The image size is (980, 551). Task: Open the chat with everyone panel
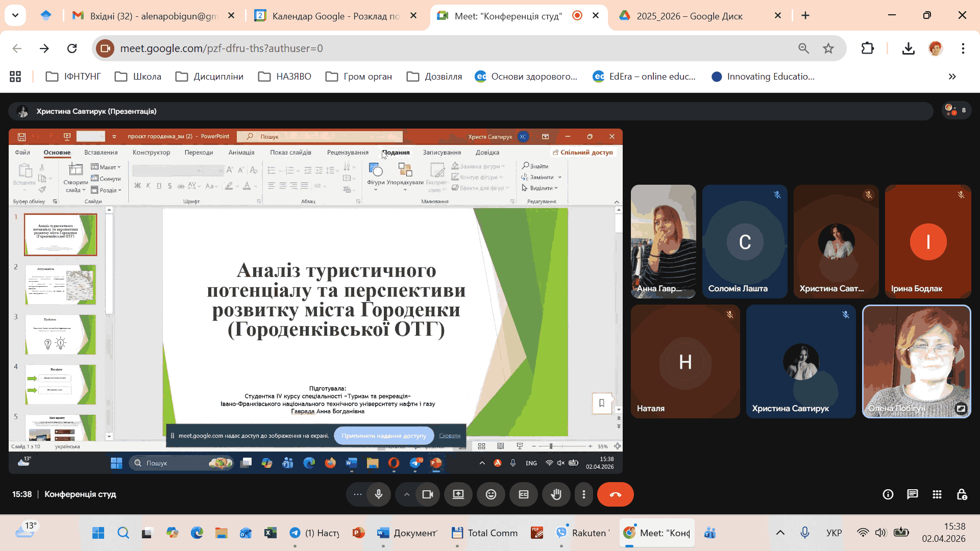(x=912, y=494)
